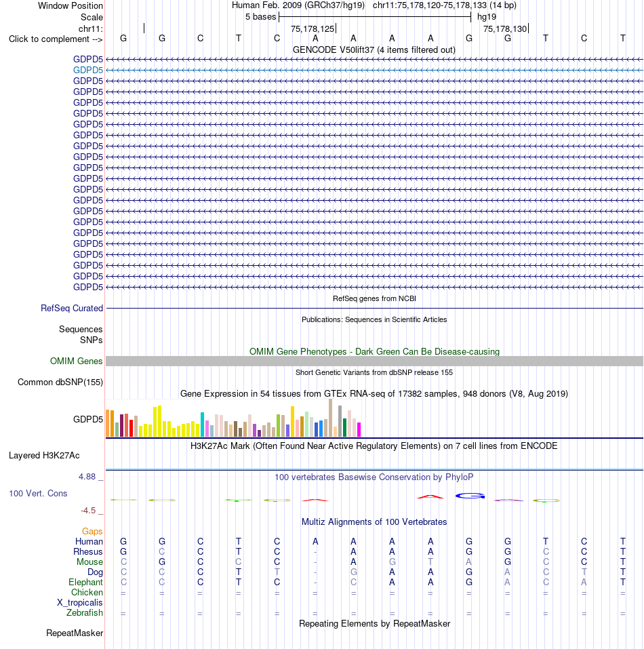644x649 pixels.
Task: Click the 'Click to complement -->' label
Action: point(56,39)
